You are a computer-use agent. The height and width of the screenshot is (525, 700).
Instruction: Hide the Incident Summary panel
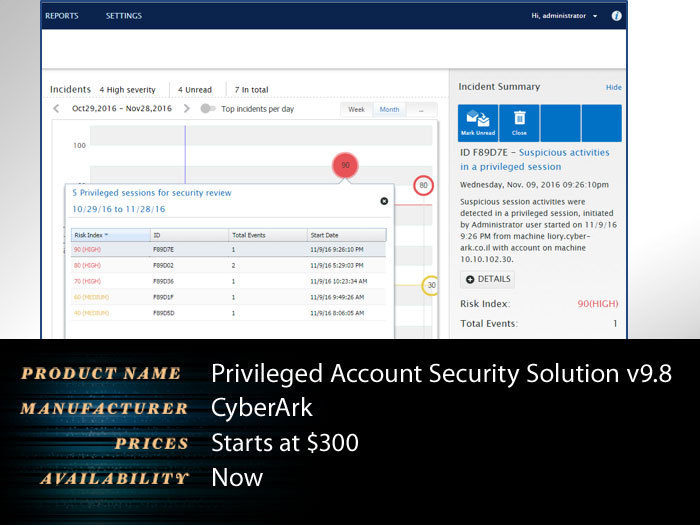(x=613, y=88)
